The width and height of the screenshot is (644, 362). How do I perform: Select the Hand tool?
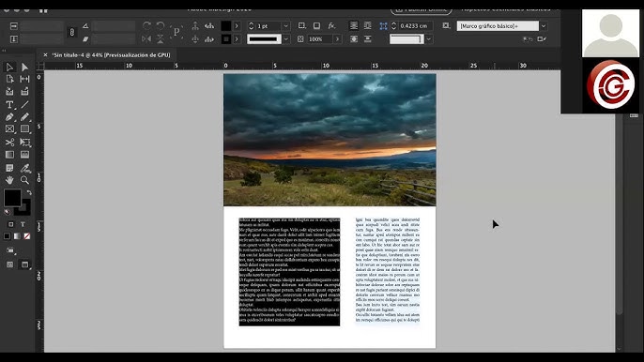pos(9,180)
